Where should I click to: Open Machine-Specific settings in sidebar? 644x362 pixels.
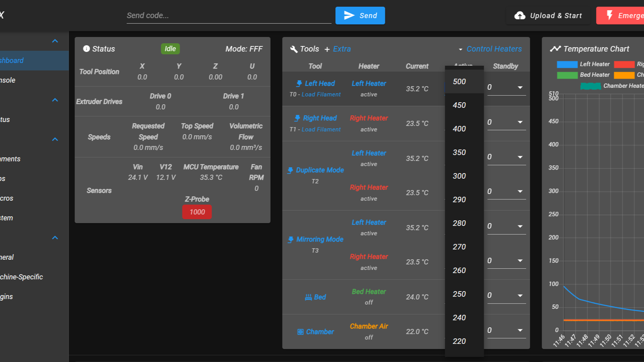(34, 277)
